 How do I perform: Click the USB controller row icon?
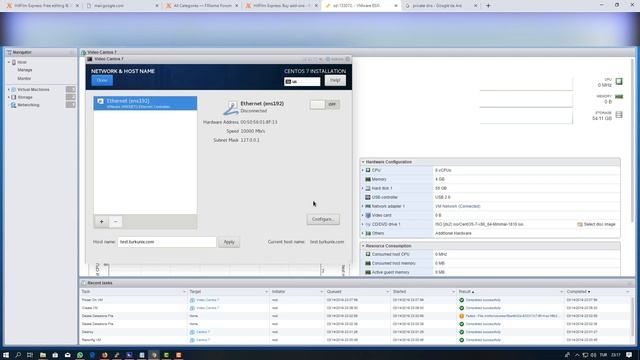[368, 197]
